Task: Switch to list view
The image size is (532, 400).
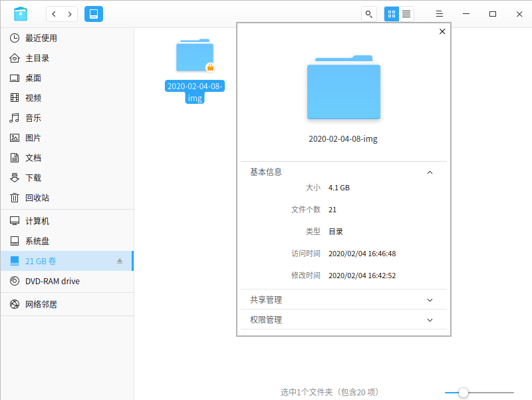Action: [406, 14]
